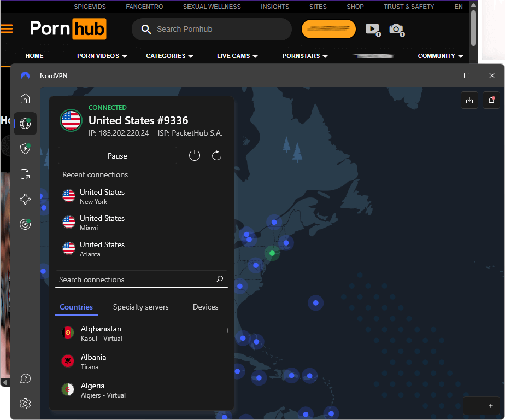The height and width of the screenshot is (420, 505).
Task: Connect to recent United States Miami
Action: click(142, 223)
